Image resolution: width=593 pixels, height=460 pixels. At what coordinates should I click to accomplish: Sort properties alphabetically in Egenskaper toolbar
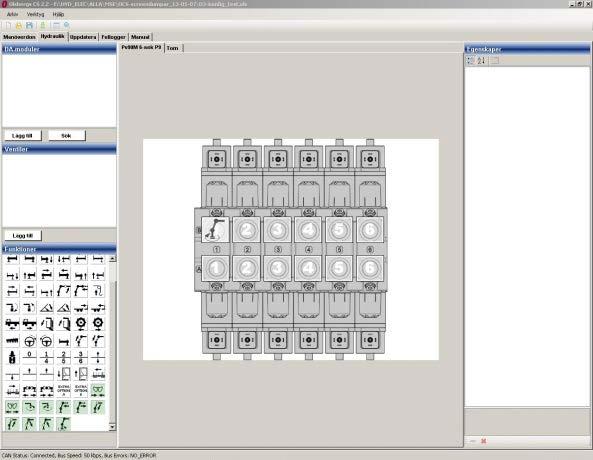point(481,61)
